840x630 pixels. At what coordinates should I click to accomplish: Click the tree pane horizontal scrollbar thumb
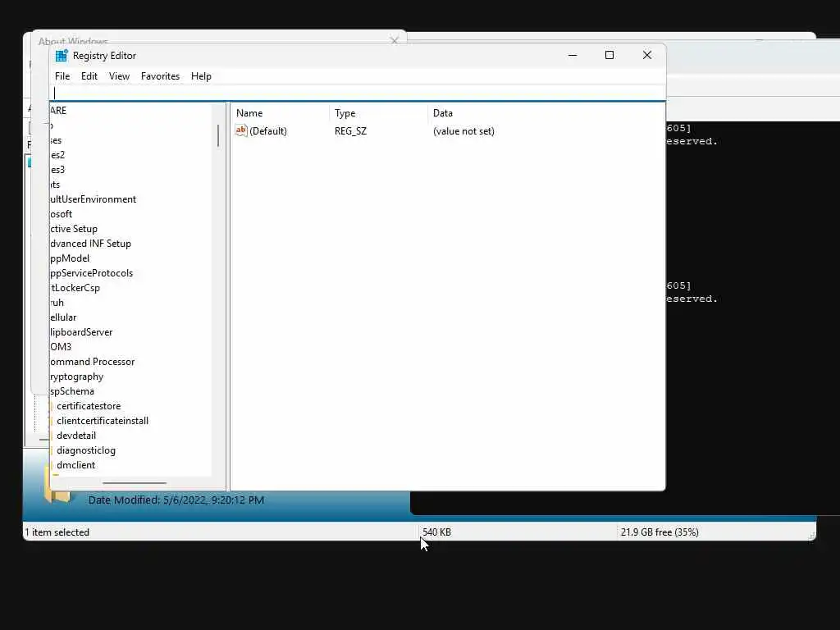pos(135,482)
